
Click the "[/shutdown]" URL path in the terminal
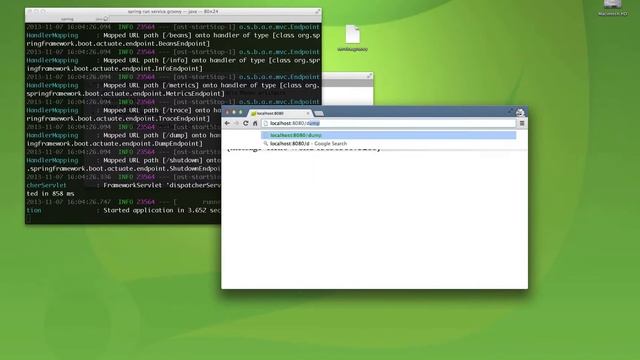point(182,160)
